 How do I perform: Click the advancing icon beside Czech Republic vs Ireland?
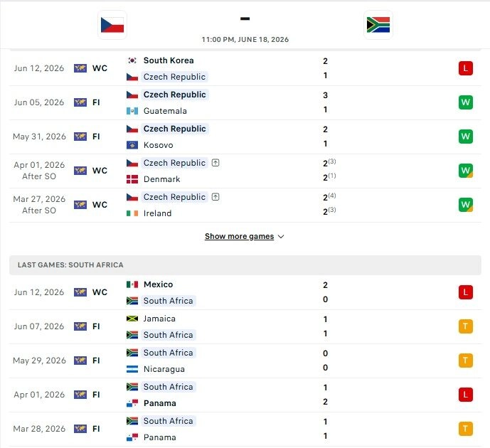coord(215,197)
